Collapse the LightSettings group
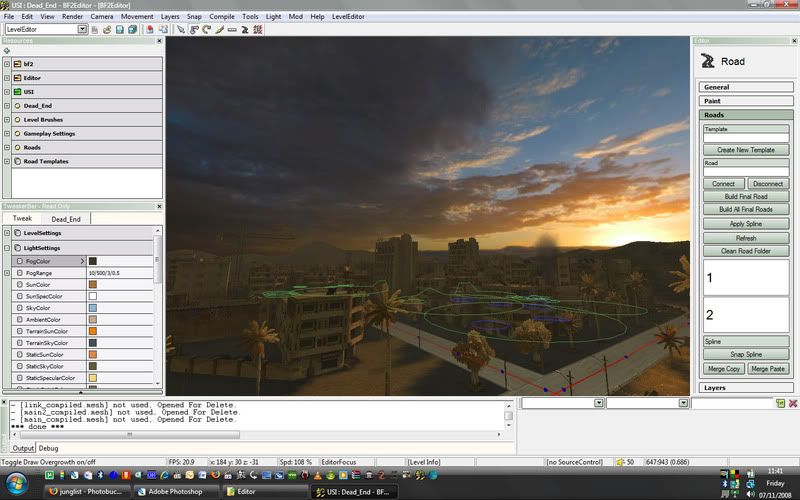 [x=7, y=248]
